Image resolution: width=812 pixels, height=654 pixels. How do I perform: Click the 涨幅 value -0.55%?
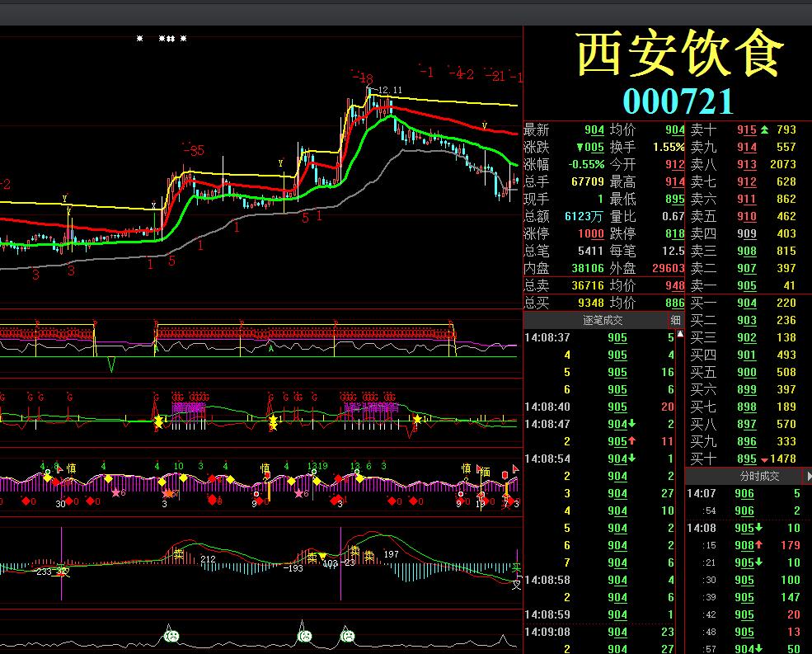point(586,164)
